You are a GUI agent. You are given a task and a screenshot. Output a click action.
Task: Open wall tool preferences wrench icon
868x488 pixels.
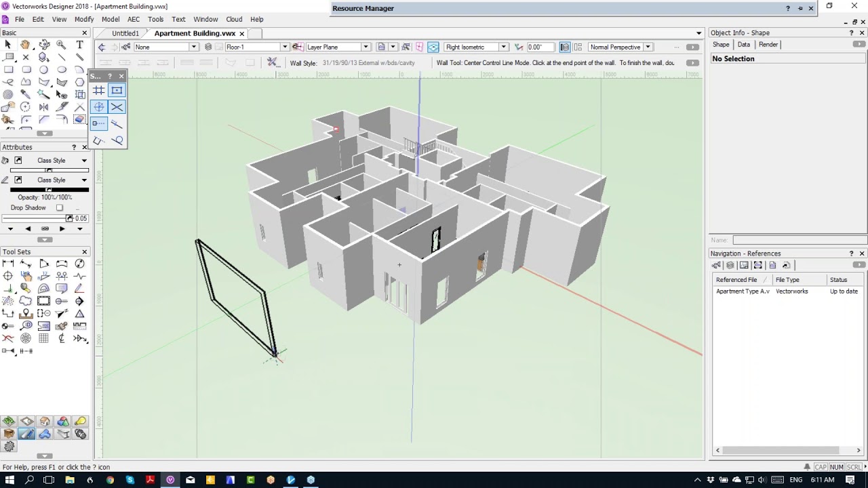272,62
